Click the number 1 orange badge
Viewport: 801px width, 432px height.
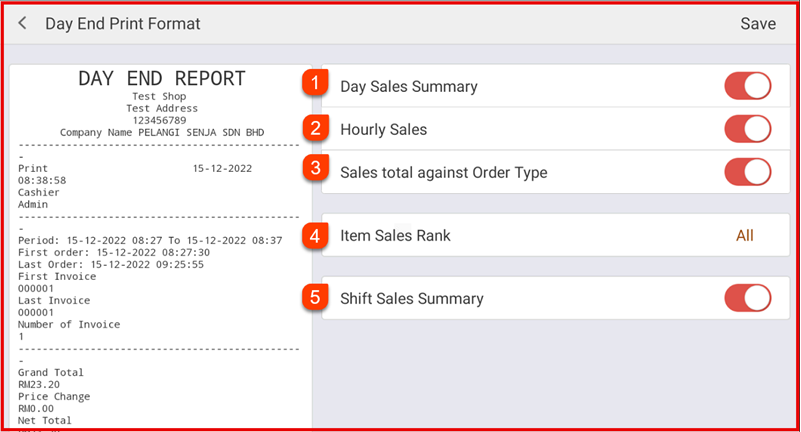coord(316,83)
